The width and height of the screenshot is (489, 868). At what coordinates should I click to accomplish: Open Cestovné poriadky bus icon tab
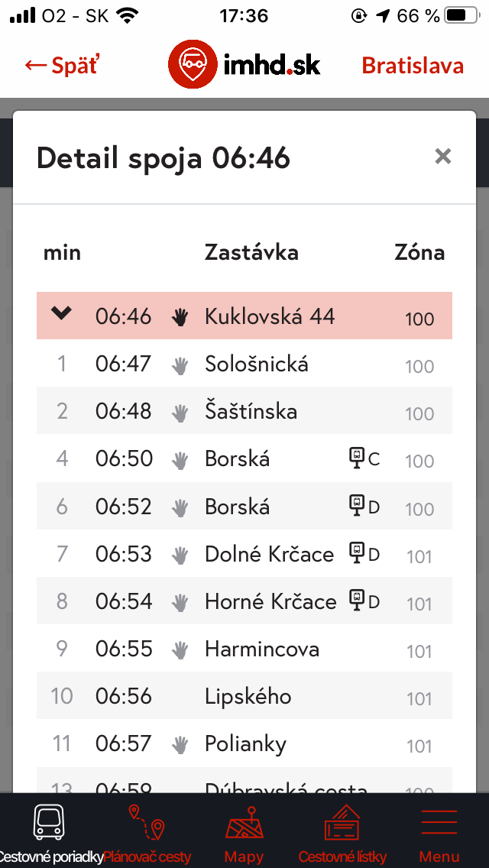49,823
